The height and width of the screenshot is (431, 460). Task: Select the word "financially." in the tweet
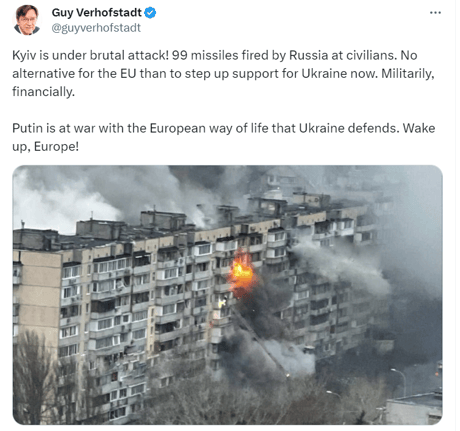tap(44, 91)
